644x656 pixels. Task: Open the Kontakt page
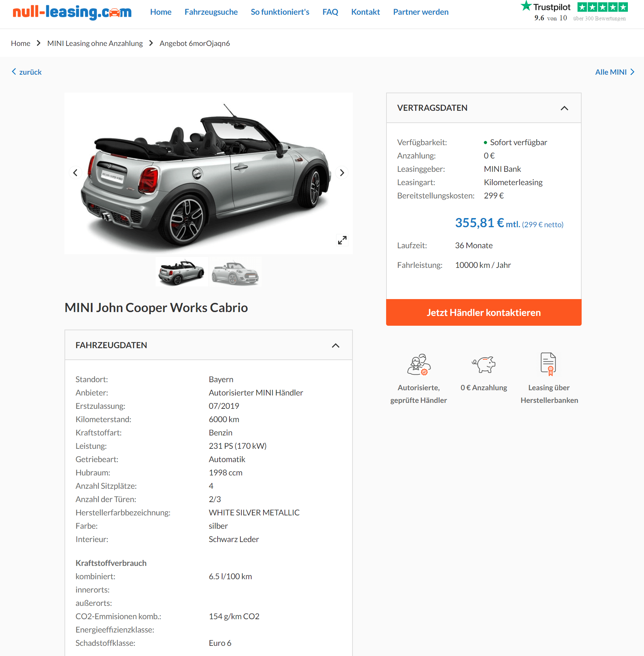point(365,12)
